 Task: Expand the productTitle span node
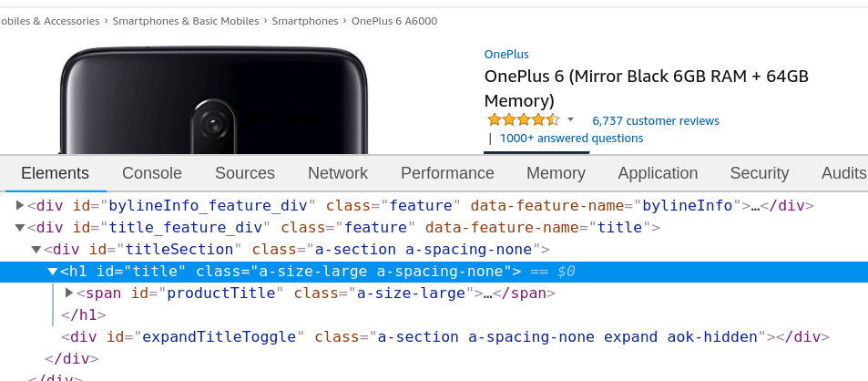click(69, 293)
